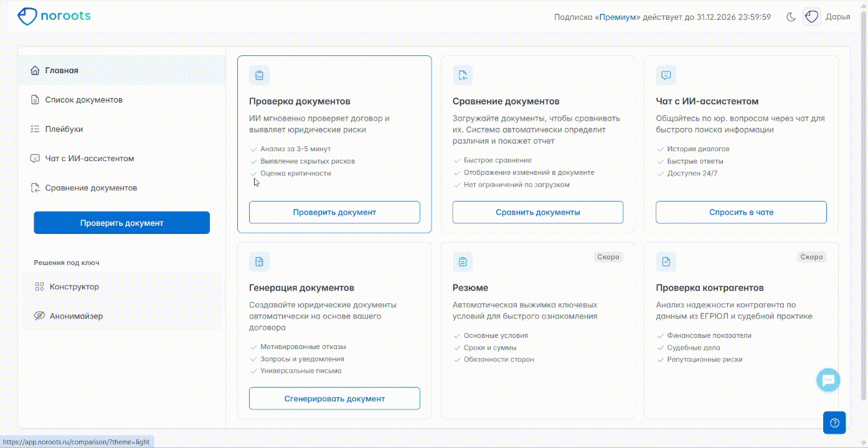Click Скоро badge on Проверка контрагентов
The width and height of the screenshot is (868, 448).
pyautogui.click(x=811, y=257)
